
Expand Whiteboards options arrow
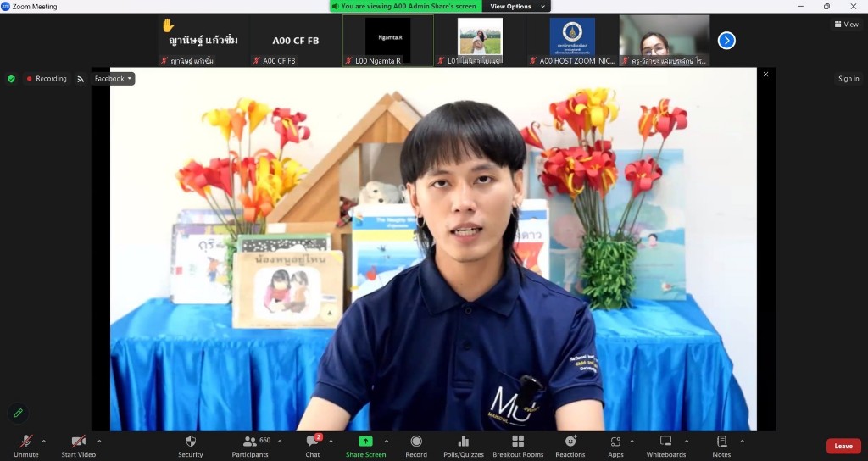coord(687,441)
